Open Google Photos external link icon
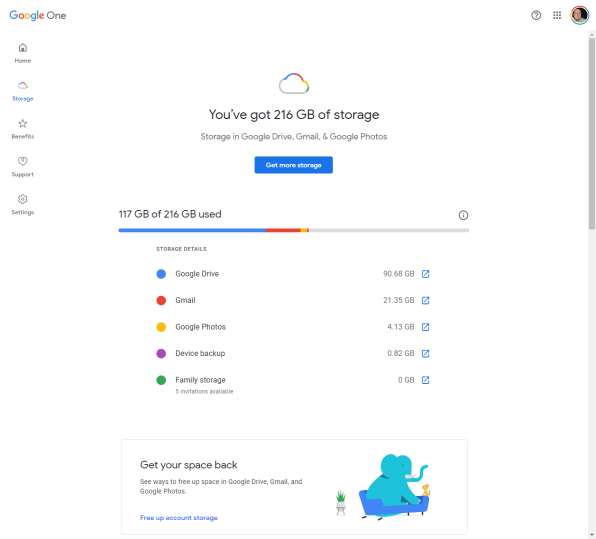The image size is (596, 539). pyautogui.click(x=425, y=327)
